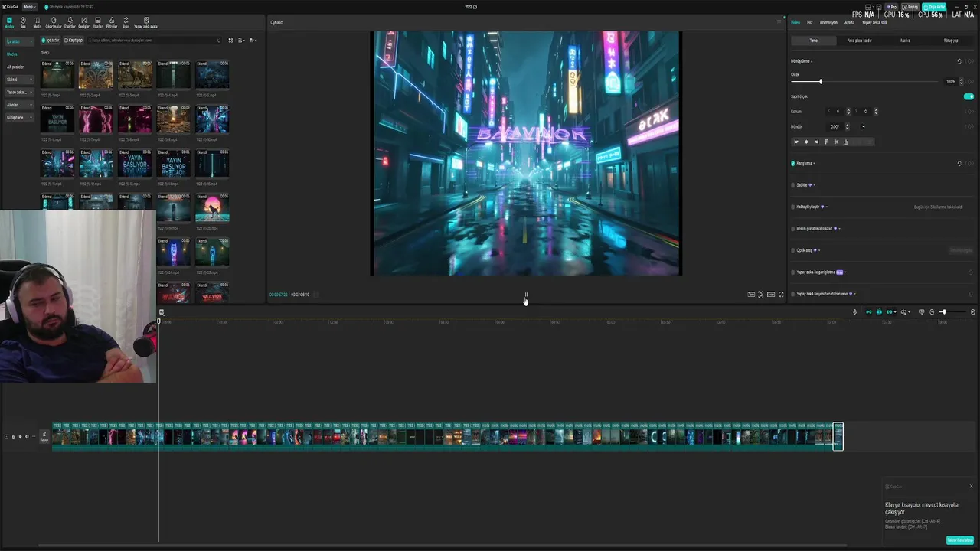Enable the Optik akış checkbox
The width and height of the screenshot is (980, 551).
793,250
